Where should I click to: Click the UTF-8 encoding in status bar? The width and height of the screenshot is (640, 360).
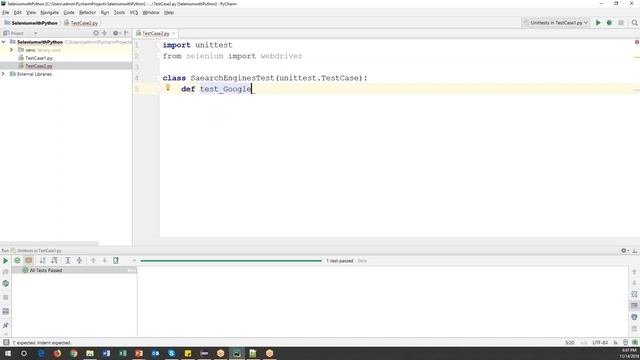pyautogui.click(x=600, y=343)
